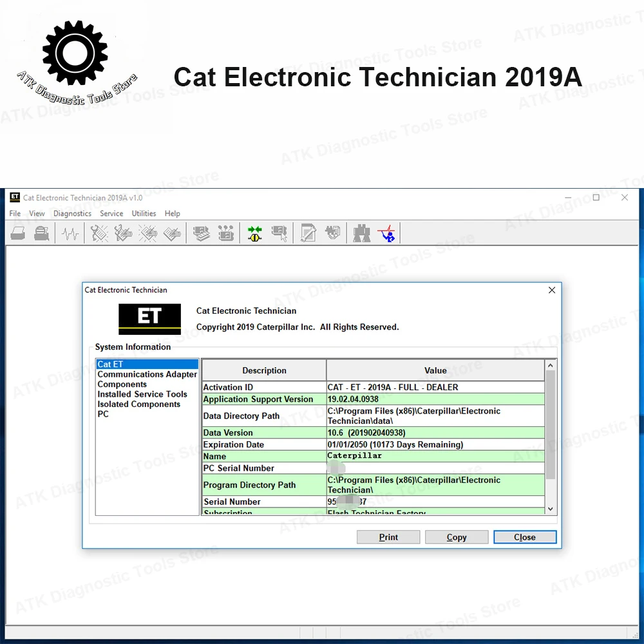Click the Copy button
This screenshot has width=644, height=644.
click(x=457, y=537)
